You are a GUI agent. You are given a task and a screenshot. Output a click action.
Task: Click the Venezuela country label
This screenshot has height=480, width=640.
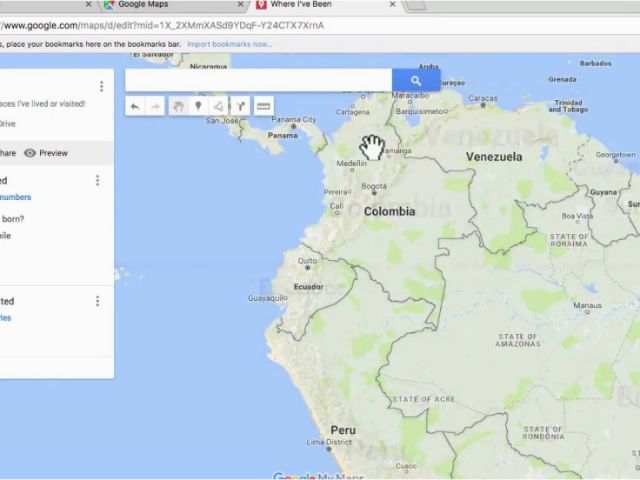[494, 157]
